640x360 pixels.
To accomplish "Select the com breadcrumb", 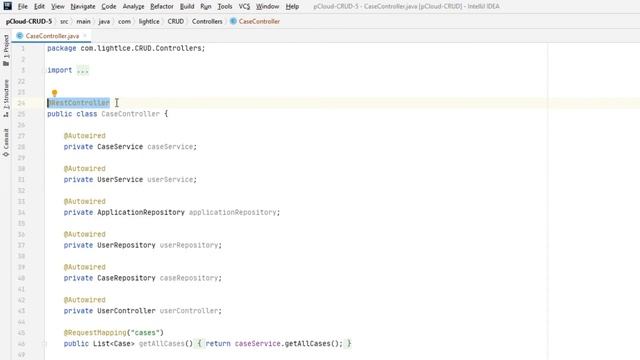I will [124, 21].
